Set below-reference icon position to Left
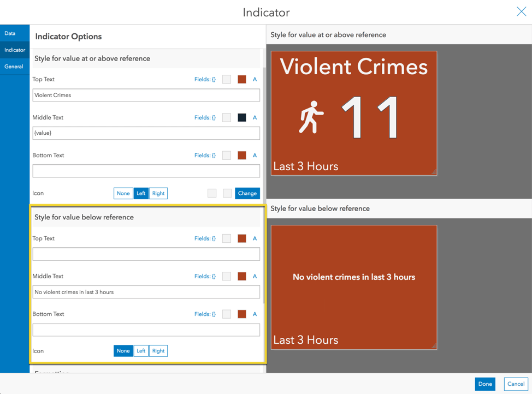Image resolution: width=532 pixels, height=394 pixels. pos(141,351)
